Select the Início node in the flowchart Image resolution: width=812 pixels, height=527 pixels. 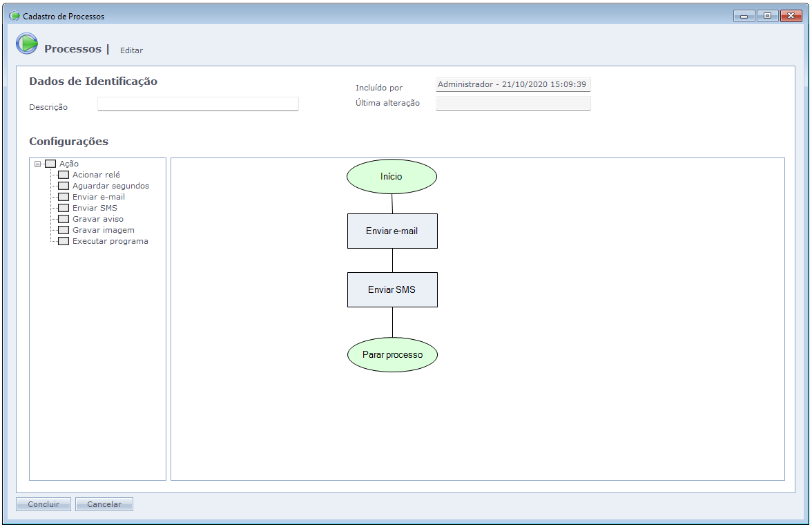tap(391, 177)
